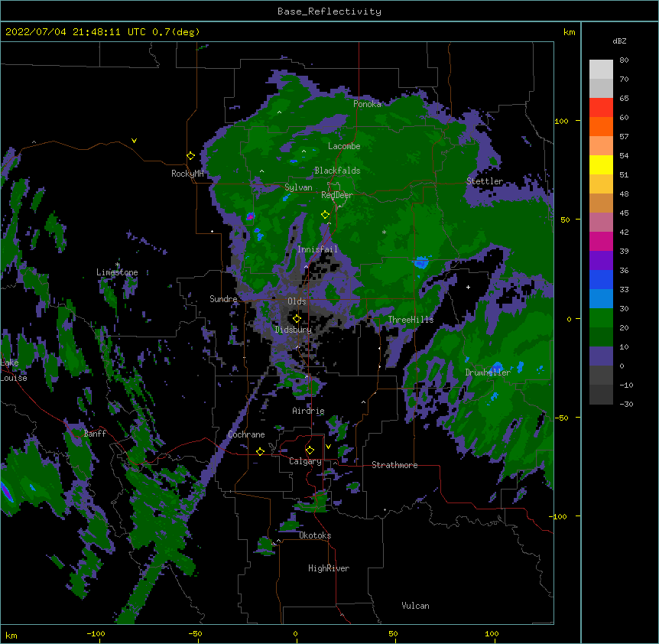Click the Ponoka city label
The image size is (659, 644).
367,104
